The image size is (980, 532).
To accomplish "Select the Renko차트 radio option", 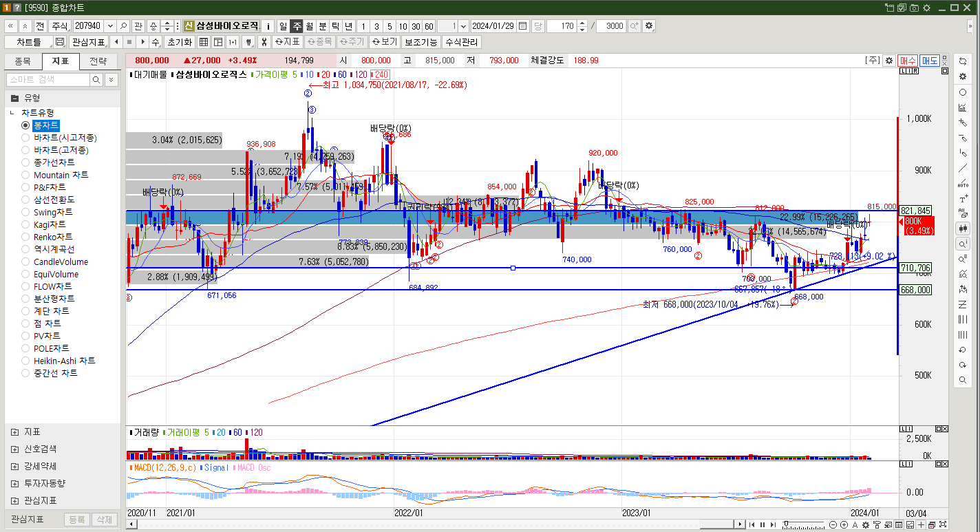I will point(26,237).
